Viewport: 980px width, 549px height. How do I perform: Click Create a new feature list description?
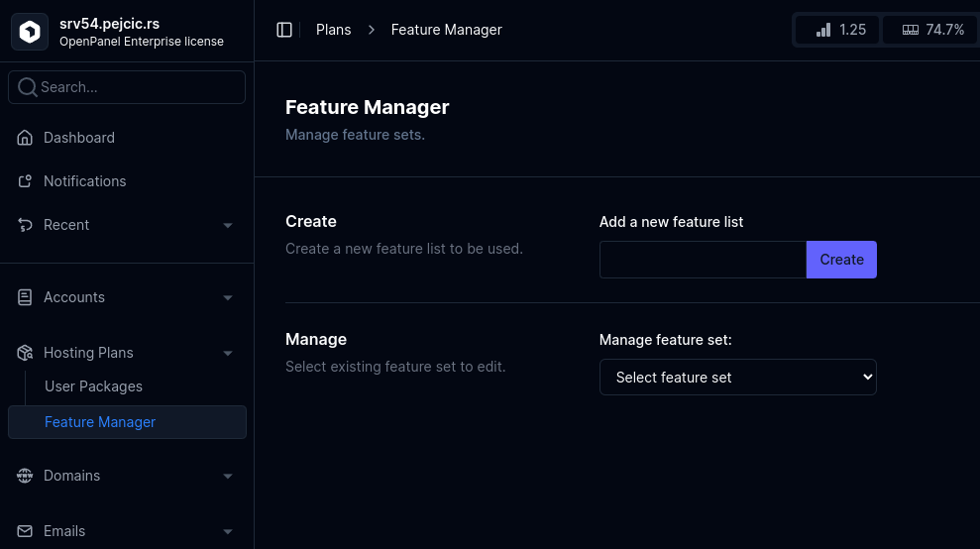pyautogui.click(x=403, y=249)
